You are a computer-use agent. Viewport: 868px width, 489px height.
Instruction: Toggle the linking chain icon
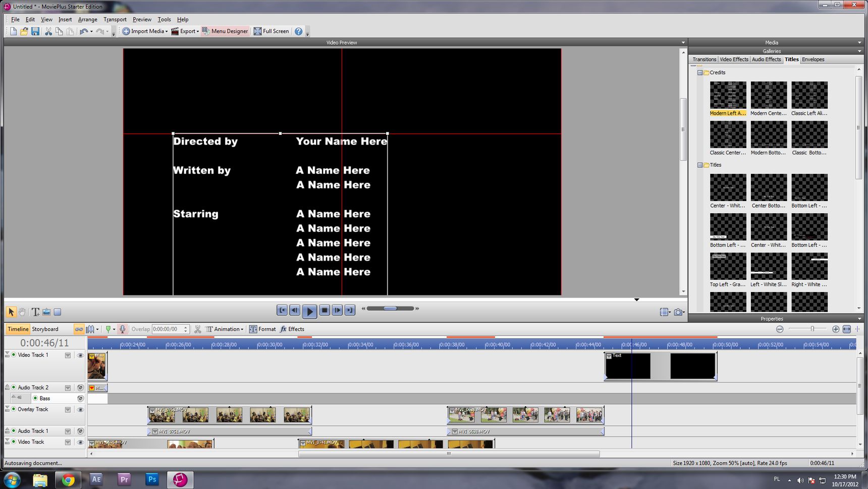(79, 329)
